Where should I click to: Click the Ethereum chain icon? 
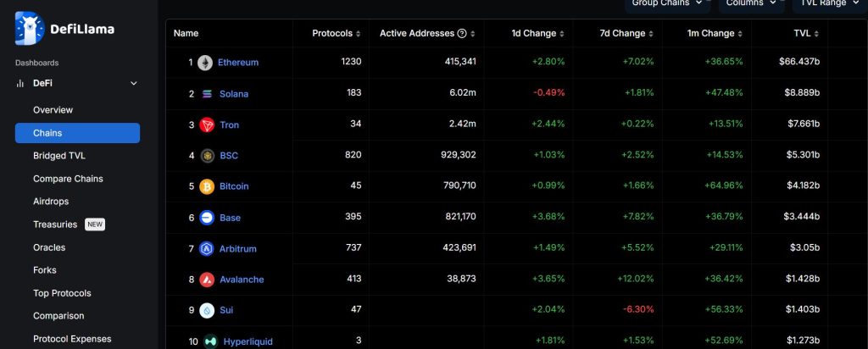coord(205,63)
